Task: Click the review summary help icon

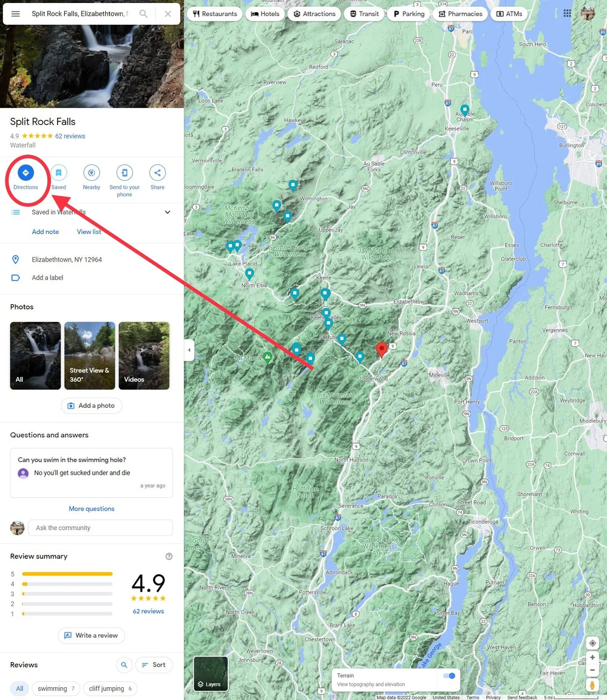Action: tap(169, 556)
